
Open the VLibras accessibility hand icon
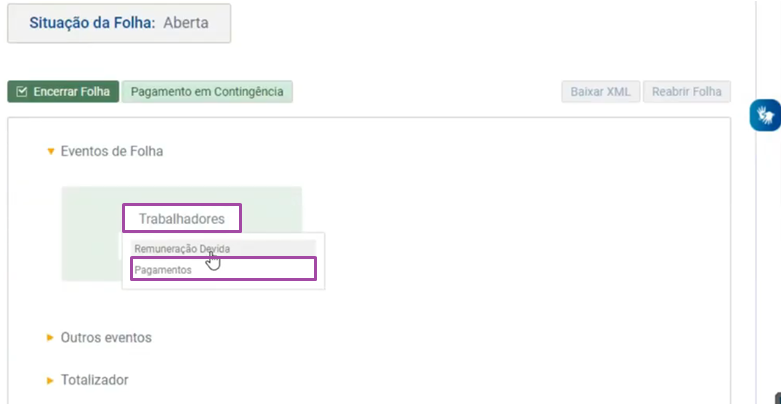coord(765,115)
